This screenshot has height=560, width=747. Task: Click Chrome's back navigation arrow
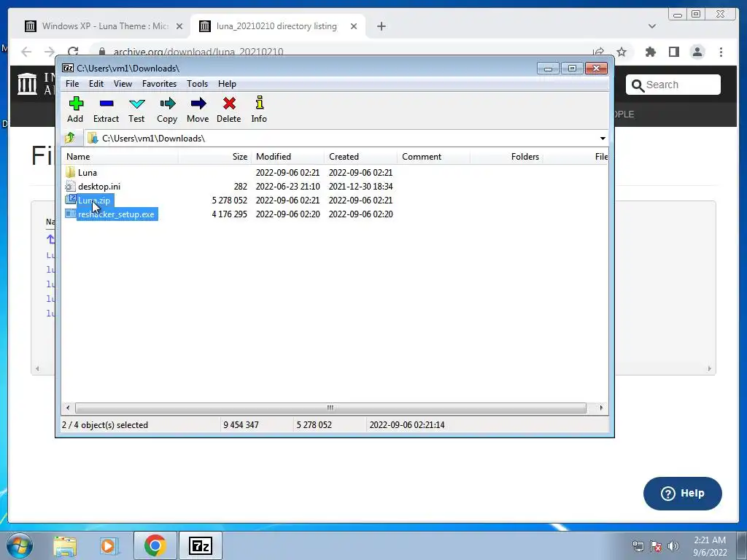pos(26,52)
